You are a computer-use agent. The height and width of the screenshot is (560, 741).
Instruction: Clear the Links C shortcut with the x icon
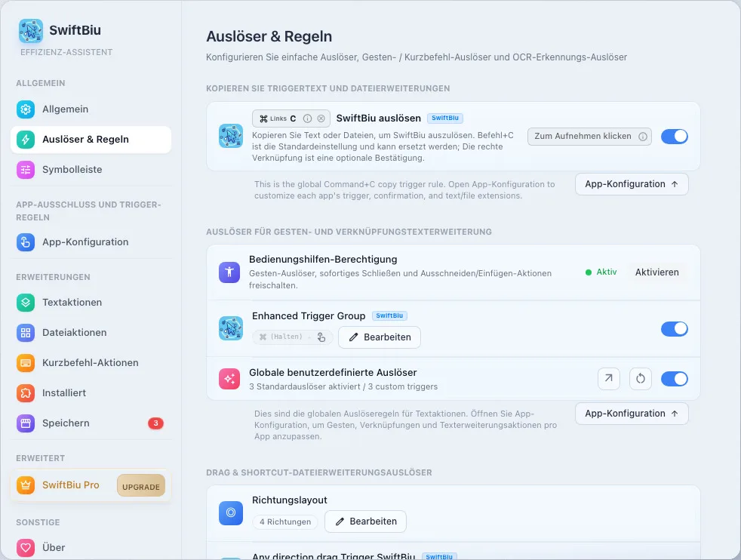point(321,118)
